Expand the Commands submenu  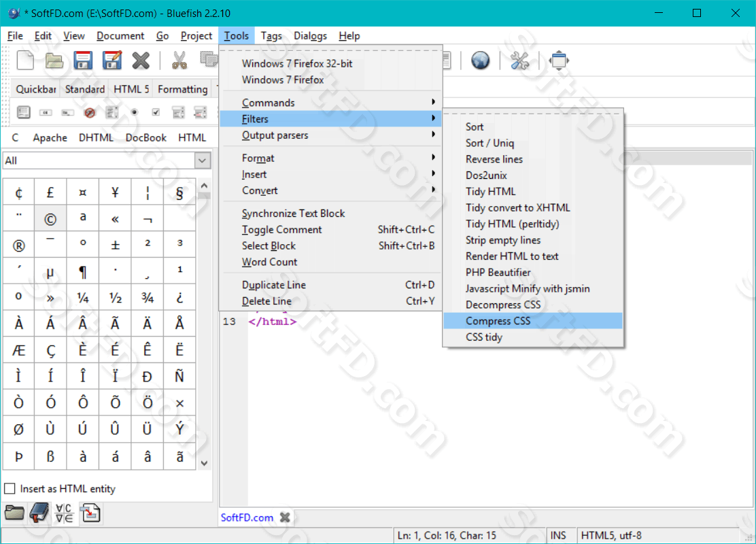click(x=330, y=103)
